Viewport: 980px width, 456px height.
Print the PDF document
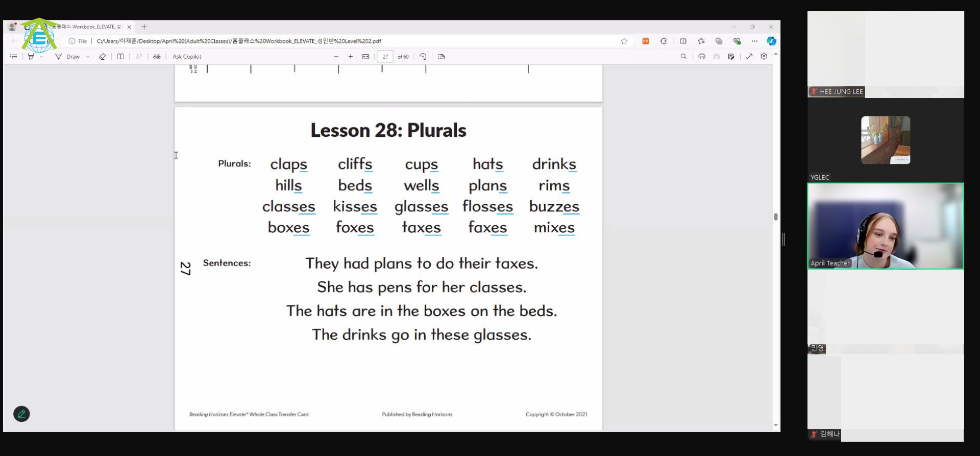click(x=702, y=57)
